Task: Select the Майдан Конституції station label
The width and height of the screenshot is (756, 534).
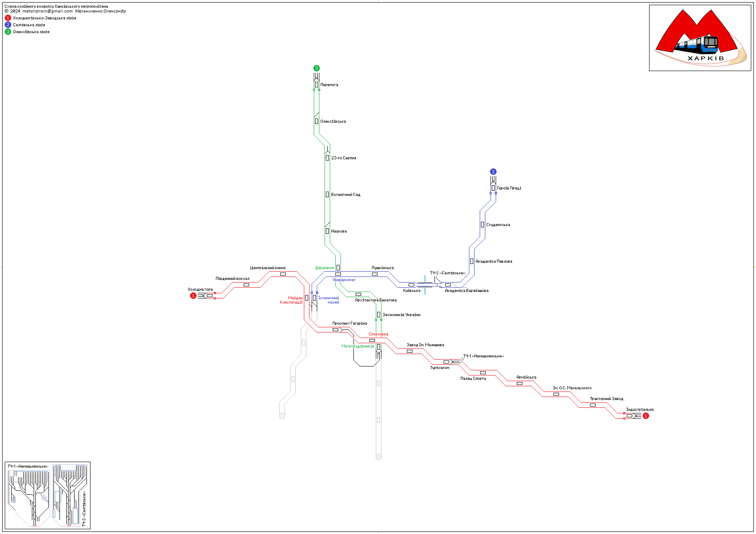Action: pos(292,300)
